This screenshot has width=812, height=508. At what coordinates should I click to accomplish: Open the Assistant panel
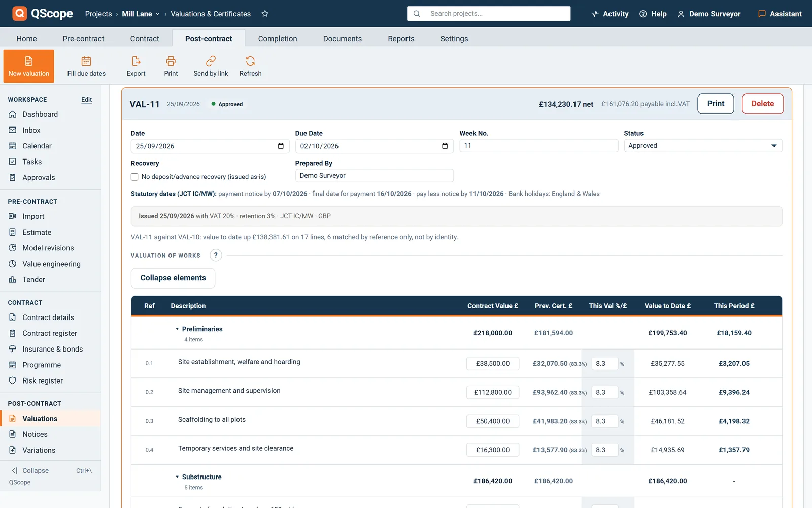(780, 14)
